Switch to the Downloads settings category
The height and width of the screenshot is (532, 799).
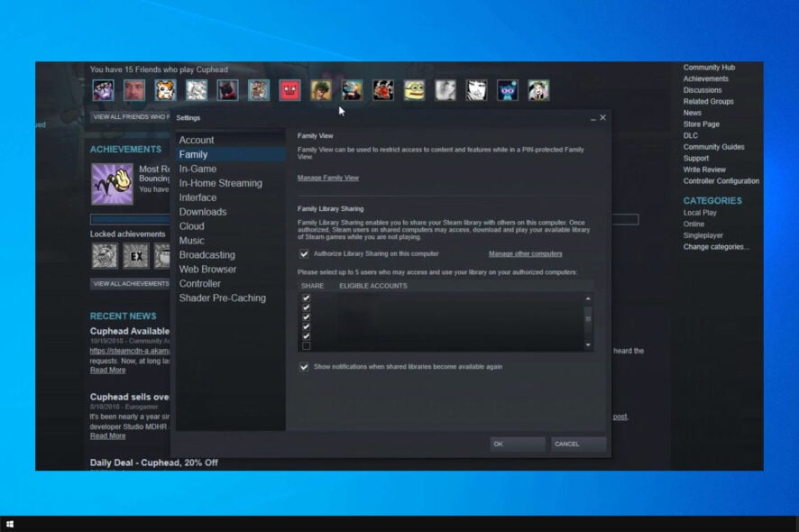point(204,211)
